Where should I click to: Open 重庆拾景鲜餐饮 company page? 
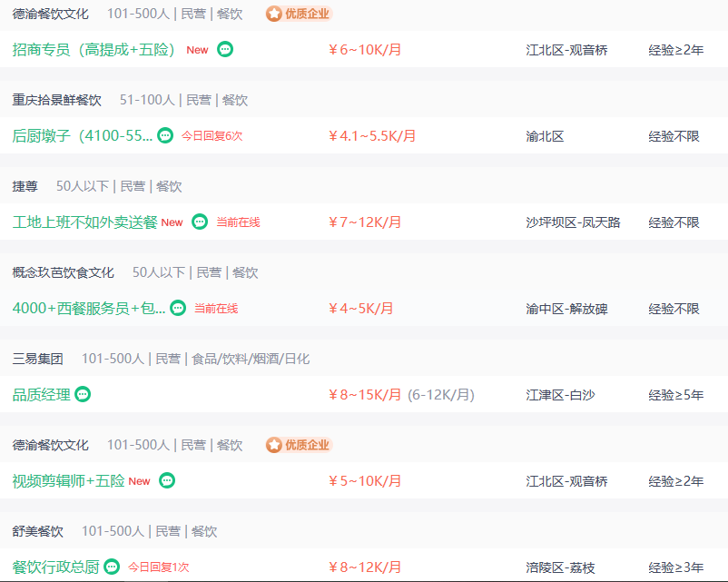[57, 100]
